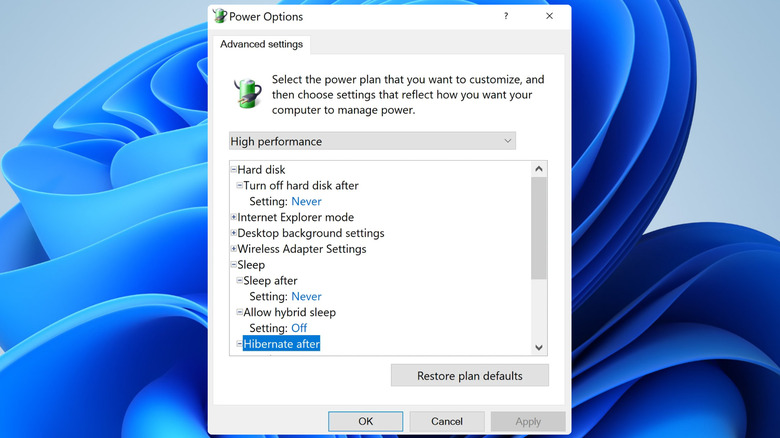The width and height of the screenshot is (780, 438).
Task: Collapse the Hibernate after node
Action: 239,343
